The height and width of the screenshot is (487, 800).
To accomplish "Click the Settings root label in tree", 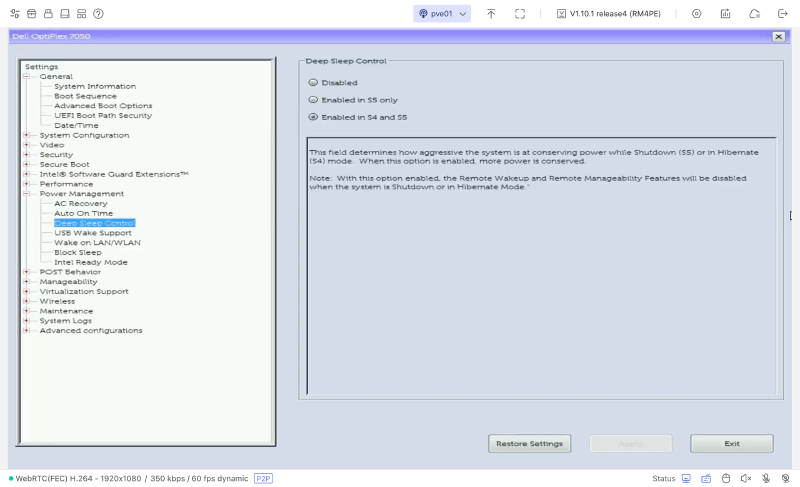I will (x=41, y=67).
